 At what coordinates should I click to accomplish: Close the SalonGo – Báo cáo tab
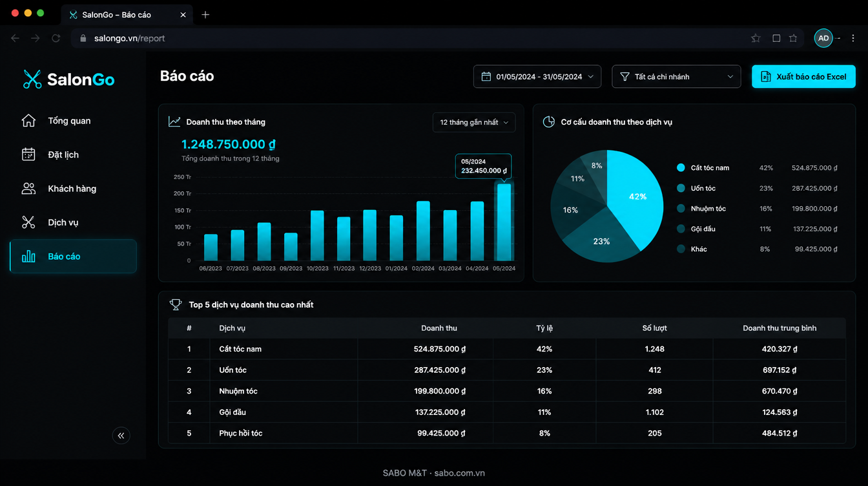(x=183, y=14)
